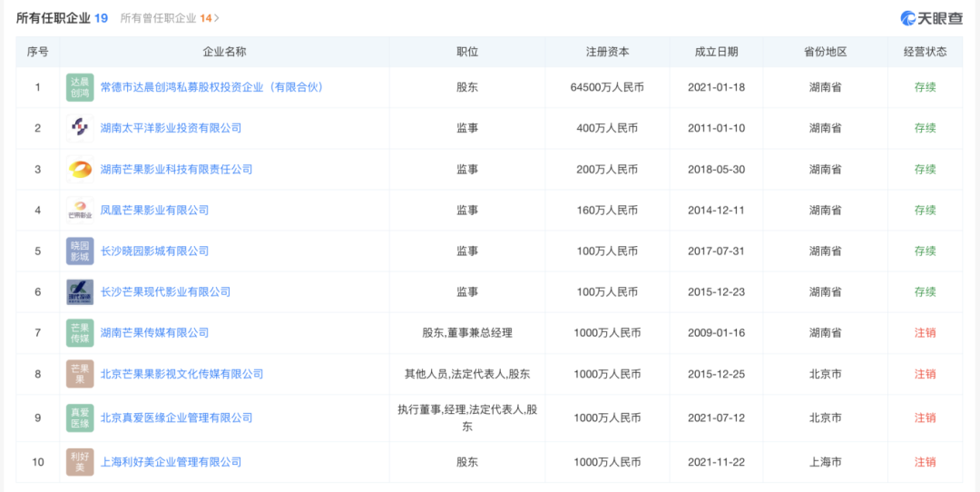Screen dimensions: 980x492
Task: Select the date 2017-07-31
Action: pos(716,251)
